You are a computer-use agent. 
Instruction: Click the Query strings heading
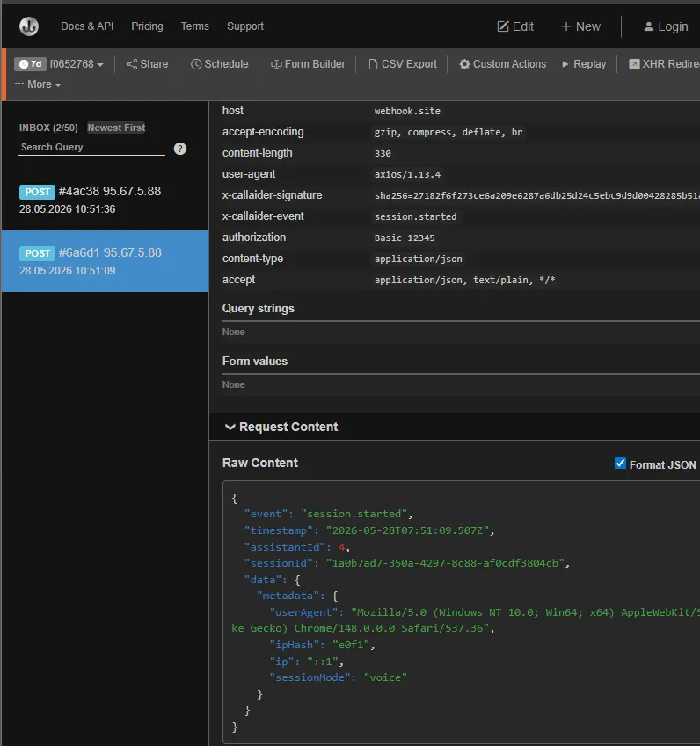[259, 309]
